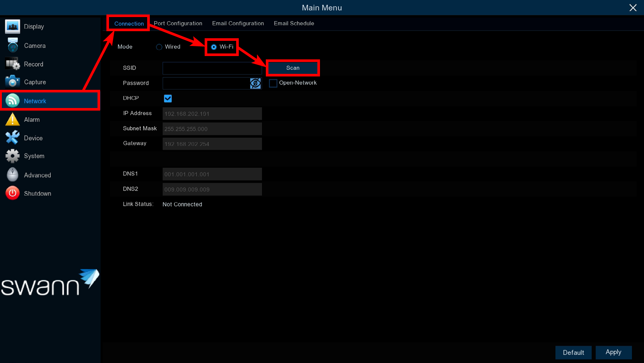
Task: Click the Shutdown power icon
Action: coord(12,193)
